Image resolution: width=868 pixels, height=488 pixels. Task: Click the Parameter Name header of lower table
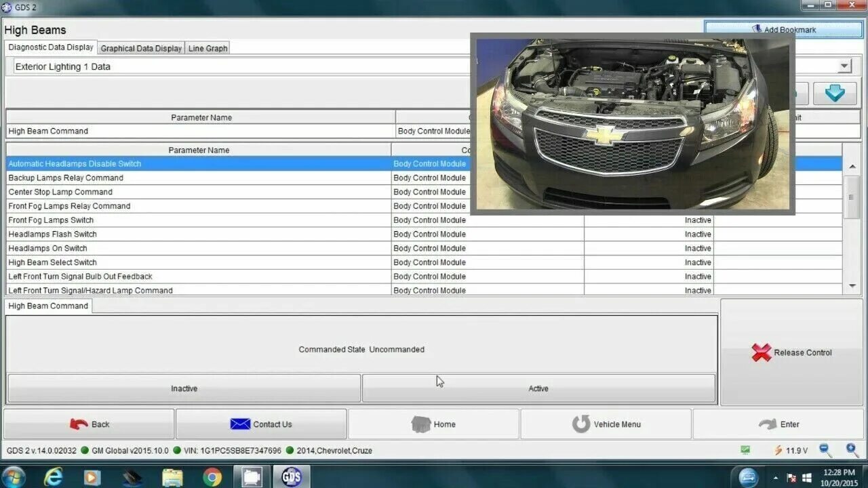(x=199, y=150)
